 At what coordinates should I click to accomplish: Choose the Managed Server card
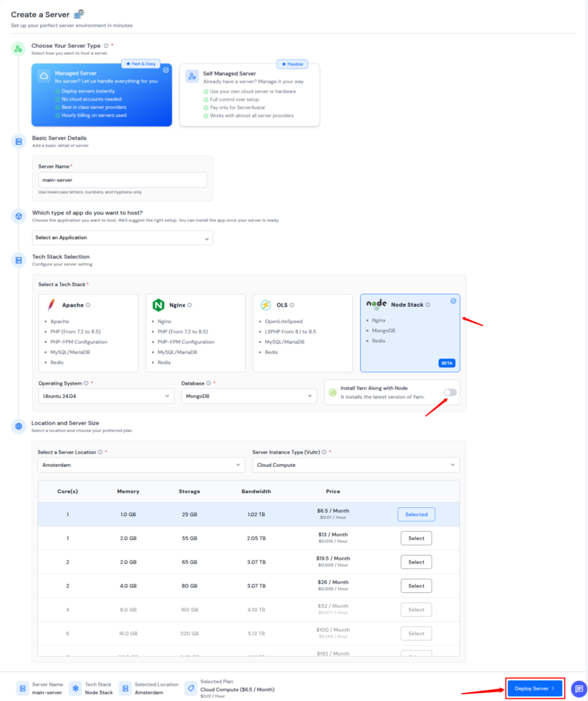(101, 94)
